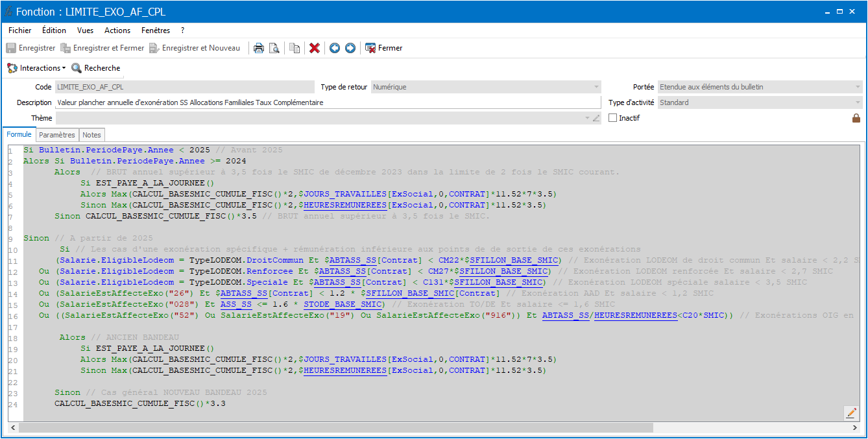868x439 pixels.
Task: Click the brown padlock icon
Action: tap(856, 118)
